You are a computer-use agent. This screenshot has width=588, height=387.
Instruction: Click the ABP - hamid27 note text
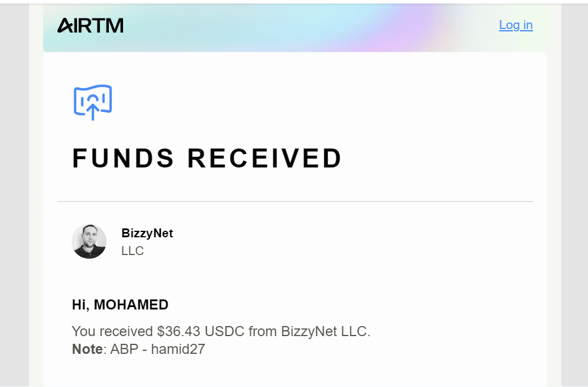157,349
